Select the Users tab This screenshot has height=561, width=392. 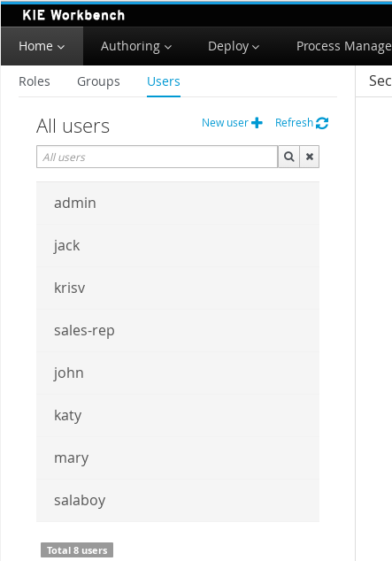tap(164, 81)
